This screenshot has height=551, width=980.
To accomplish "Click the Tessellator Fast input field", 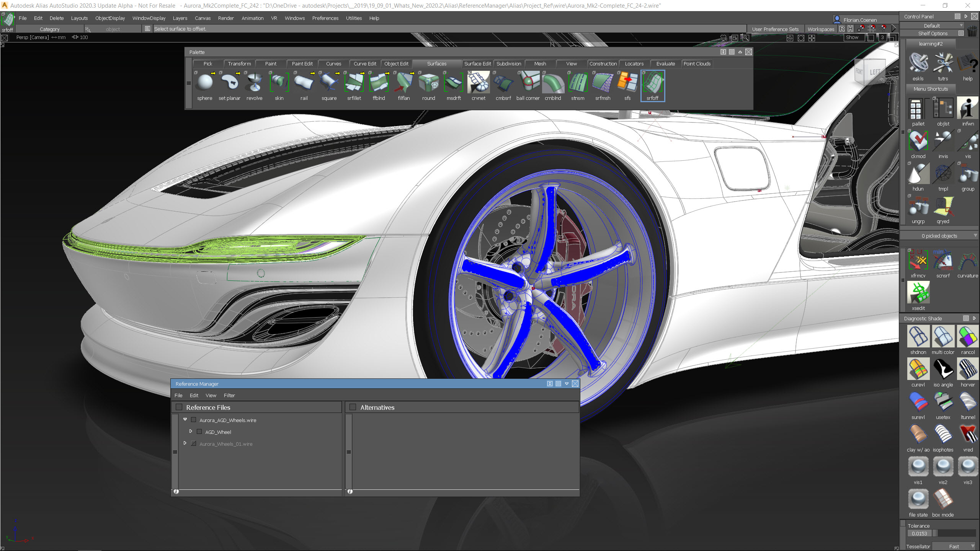I will point(956,546).
